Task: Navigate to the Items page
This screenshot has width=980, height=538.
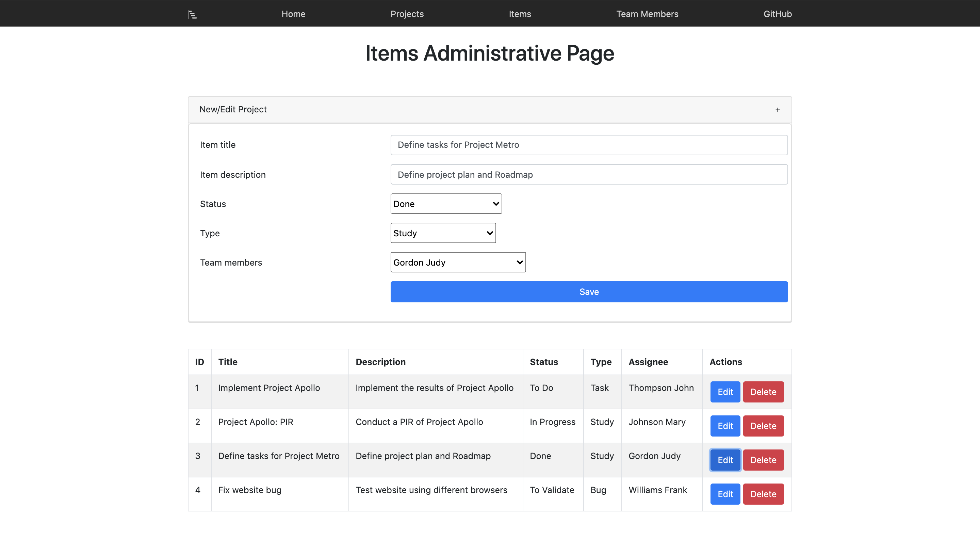Action: pos(520,14)
